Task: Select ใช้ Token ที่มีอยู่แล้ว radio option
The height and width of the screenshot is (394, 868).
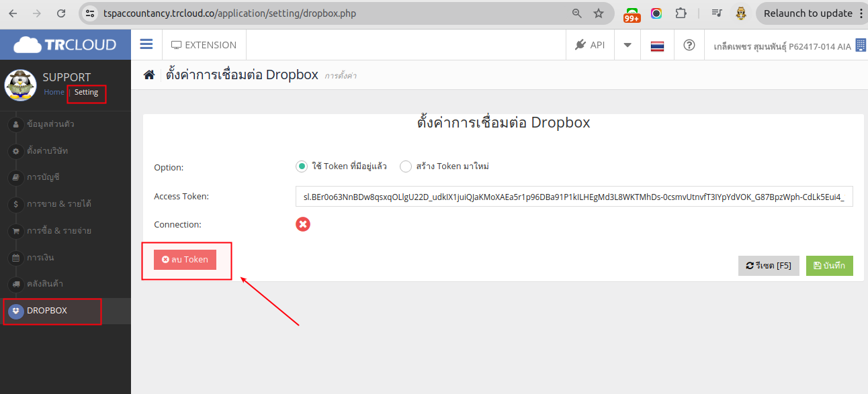Action: coord(301,166)
